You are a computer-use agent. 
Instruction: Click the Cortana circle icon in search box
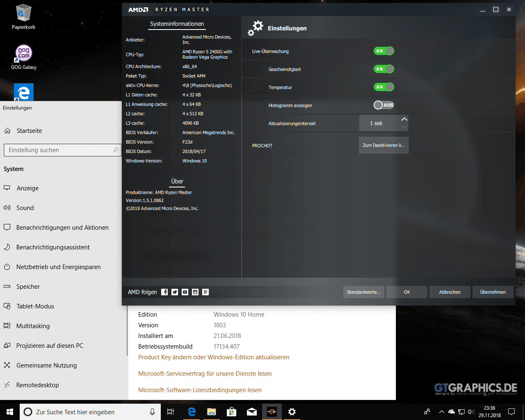[28, 412]
